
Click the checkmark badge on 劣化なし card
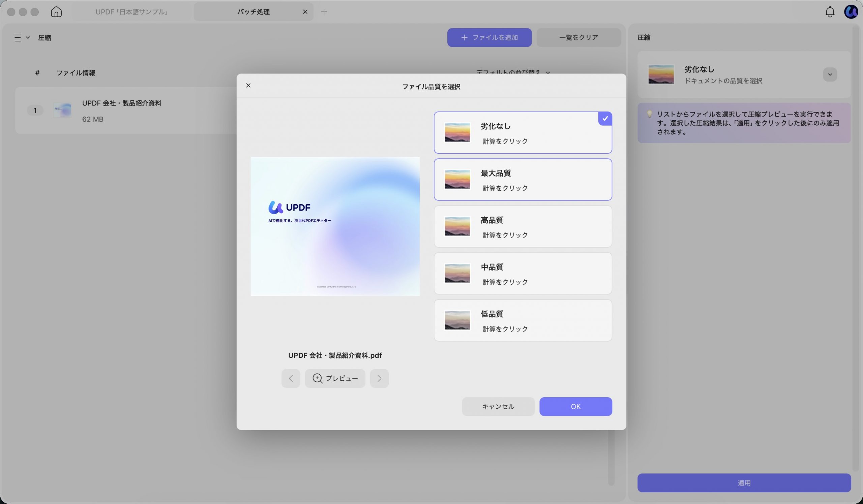tap(605, 118)
